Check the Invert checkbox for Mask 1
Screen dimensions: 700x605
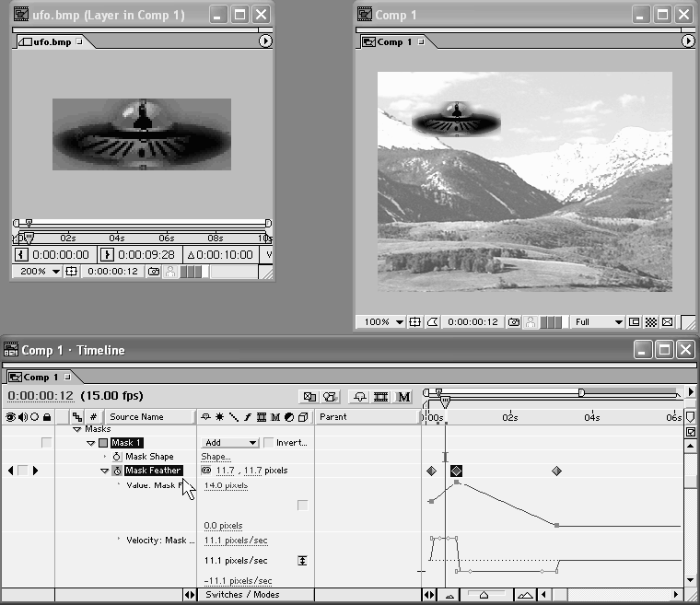[x=268, y=443]
